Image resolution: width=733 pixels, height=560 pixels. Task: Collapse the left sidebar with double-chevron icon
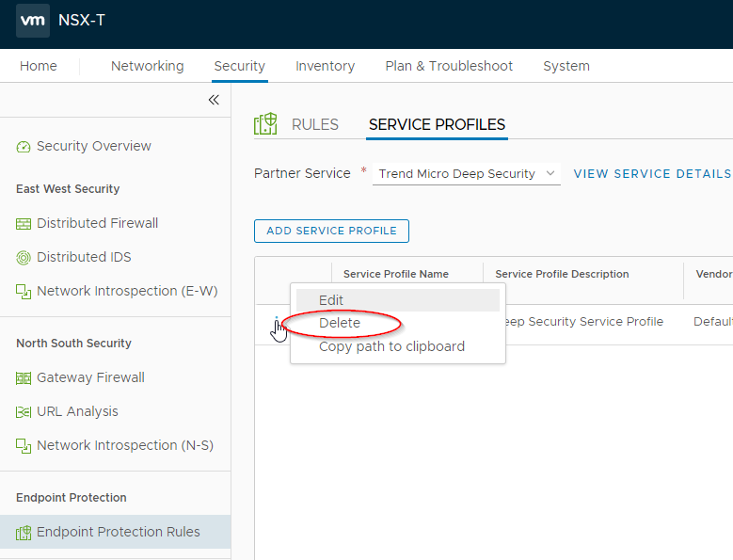(214, 100)
